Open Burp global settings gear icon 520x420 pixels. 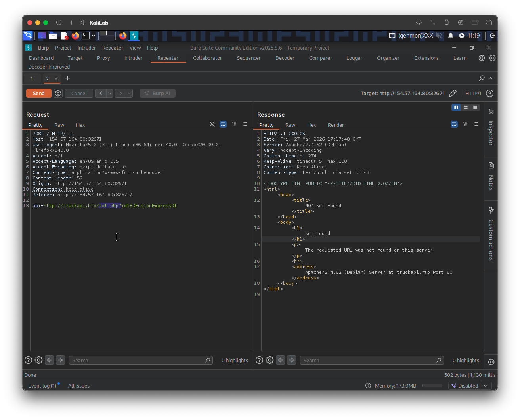[x=492, y=58]
